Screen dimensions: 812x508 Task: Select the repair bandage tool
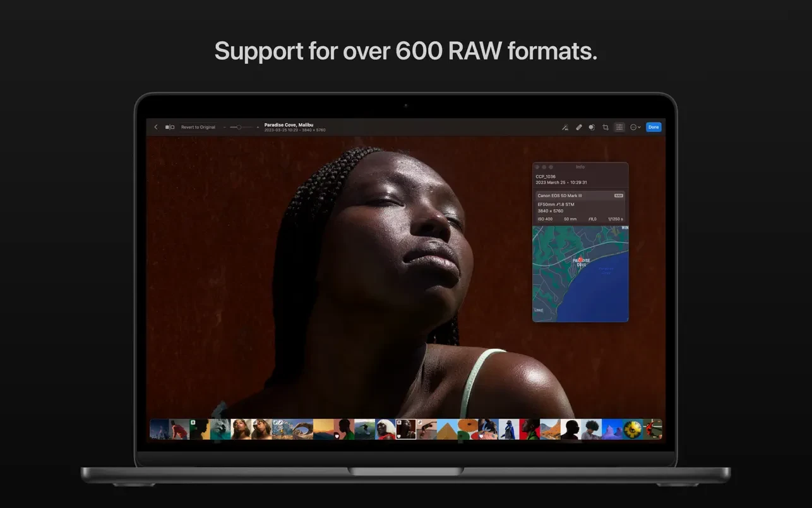(x=578, y=127)
